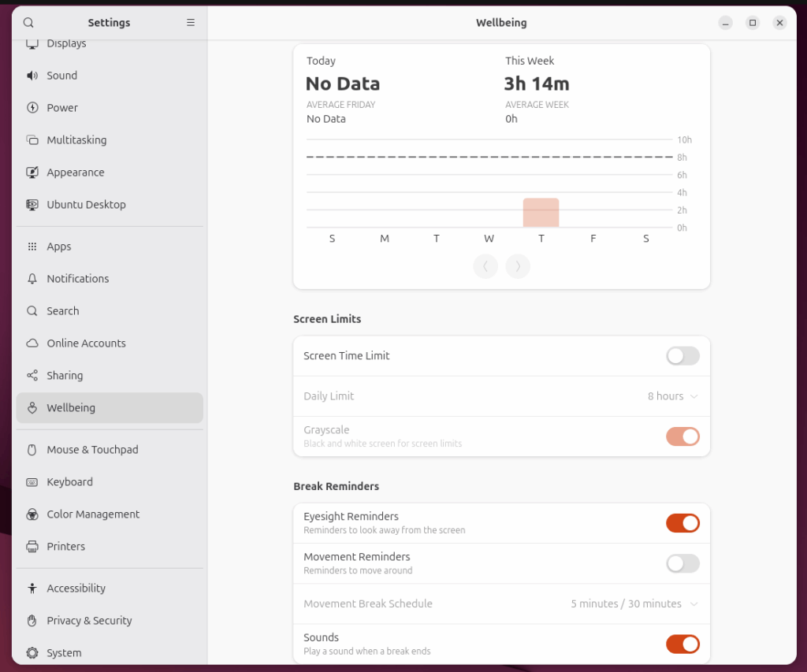Click the Power icon in sidebar
Screen dimensions: 807x672
(x=32, y=108)
